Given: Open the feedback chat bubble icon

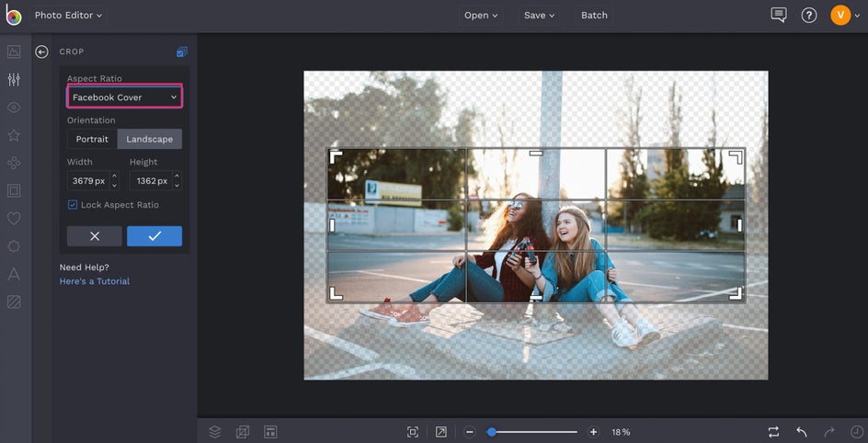Looking at the screenshot, I should click(779, 16).
